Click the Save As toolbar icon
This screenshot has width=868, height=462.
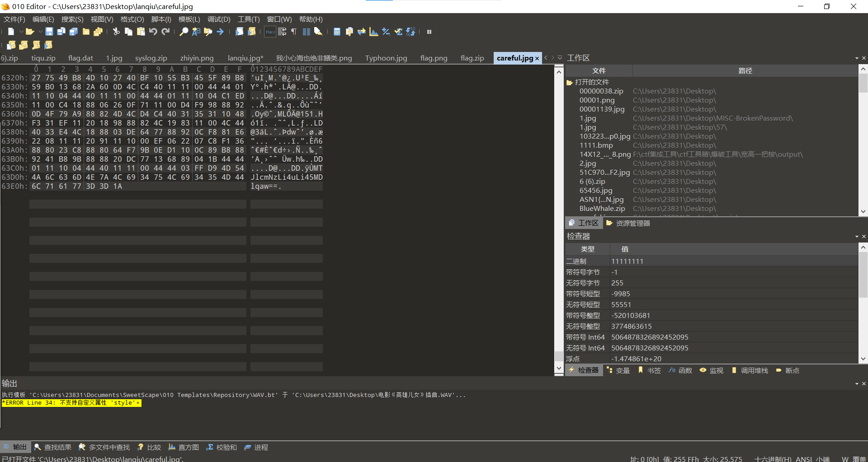click(x=61, y=32)
